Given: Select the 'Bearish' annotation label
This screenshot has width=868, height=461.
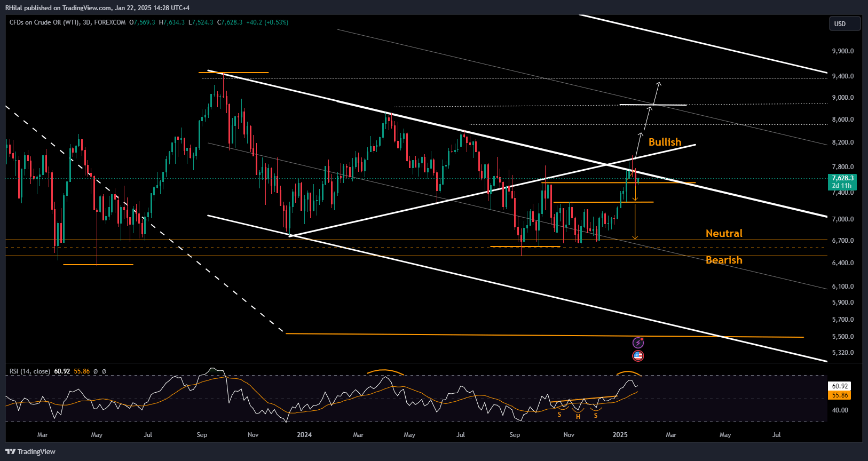Looking at the screenshot, I should [x=724, y=260].
